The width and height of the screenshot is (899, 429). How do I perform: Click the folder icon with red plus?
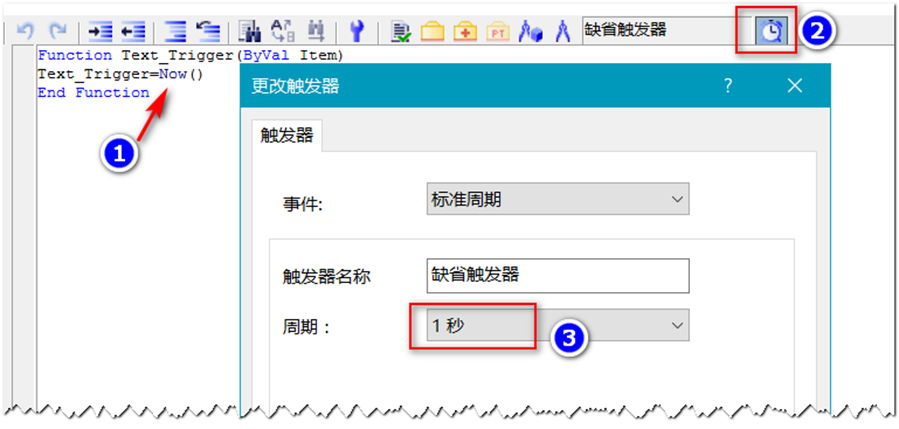tap(466, 32)
